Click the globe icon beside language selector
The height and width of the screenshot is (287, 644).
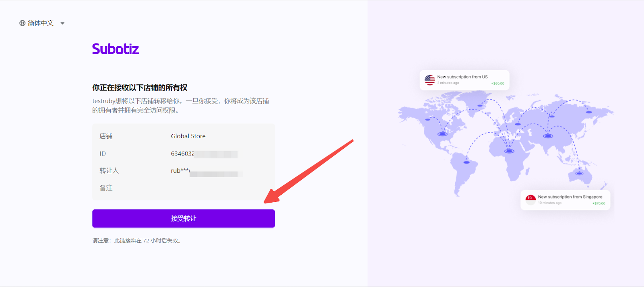click(x=23, y=23)
